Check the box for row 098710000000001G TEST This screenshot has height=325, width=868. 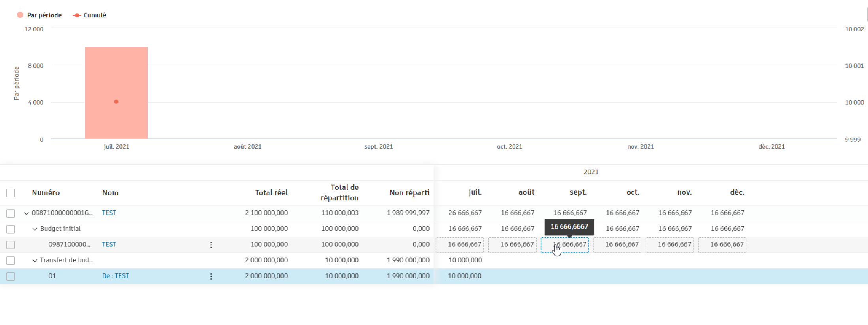point(11,213)
